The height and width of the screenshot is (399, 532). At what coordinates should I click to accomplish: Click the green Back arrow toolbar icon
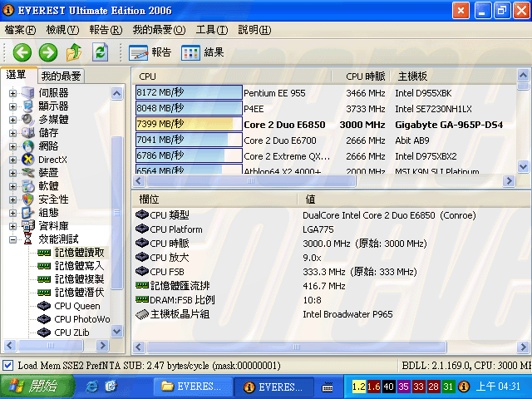tap(22, 52)
